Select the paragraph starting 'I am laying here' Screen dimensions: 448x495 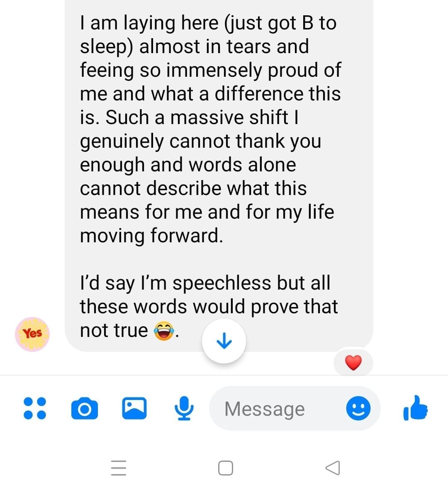point(210,129)
